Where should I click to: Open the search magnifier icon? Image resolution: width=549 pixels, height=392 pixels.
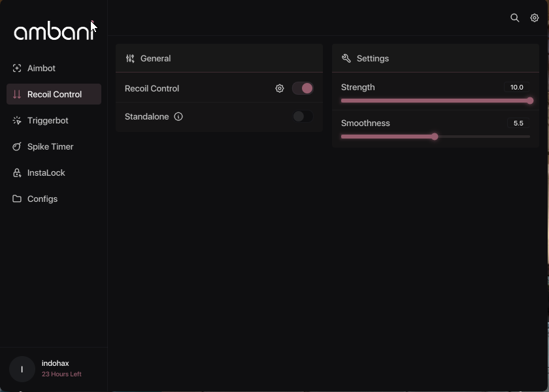coord(515,18)
